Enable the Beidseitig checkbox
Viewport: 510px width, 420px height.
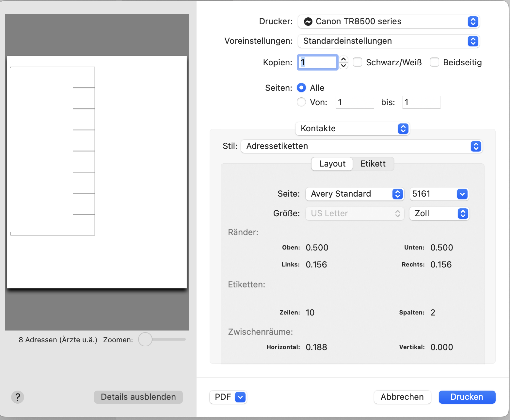pos(435,62)
